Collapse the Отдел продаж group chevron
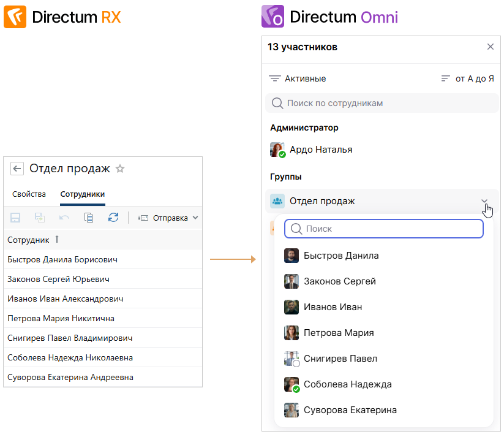 [x=484, y=201]
